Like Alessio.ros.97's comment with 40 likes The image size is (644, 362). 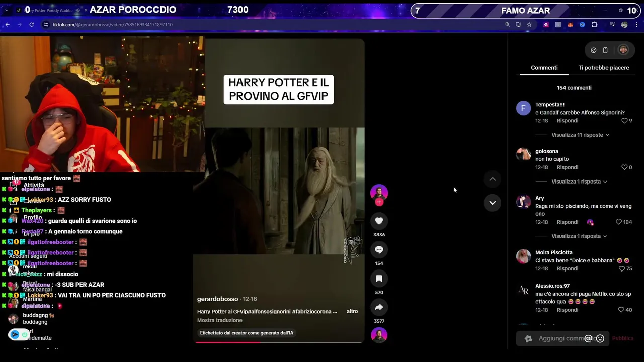pos(621,310)
